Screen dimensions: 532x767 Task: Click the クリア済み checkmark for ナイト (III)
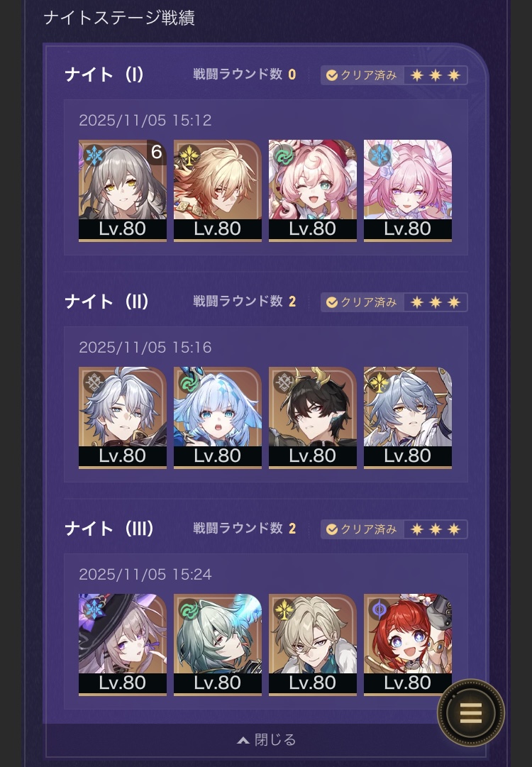point(331,529)
